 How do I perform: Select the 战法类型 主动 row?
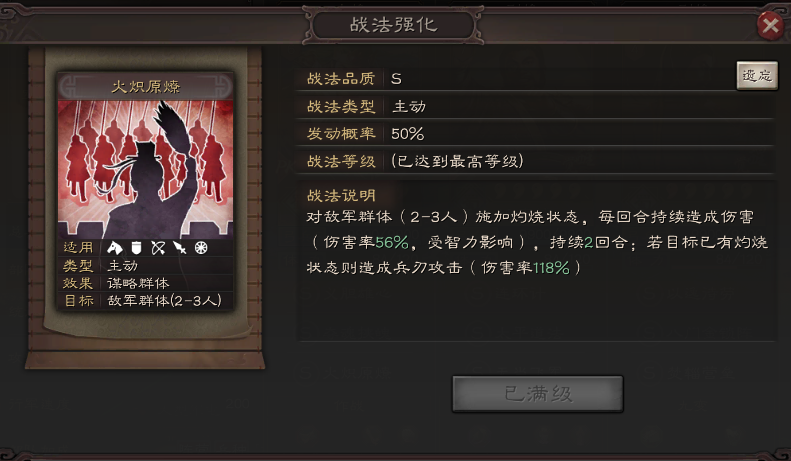pyautogui.click(x=536, y=106)
